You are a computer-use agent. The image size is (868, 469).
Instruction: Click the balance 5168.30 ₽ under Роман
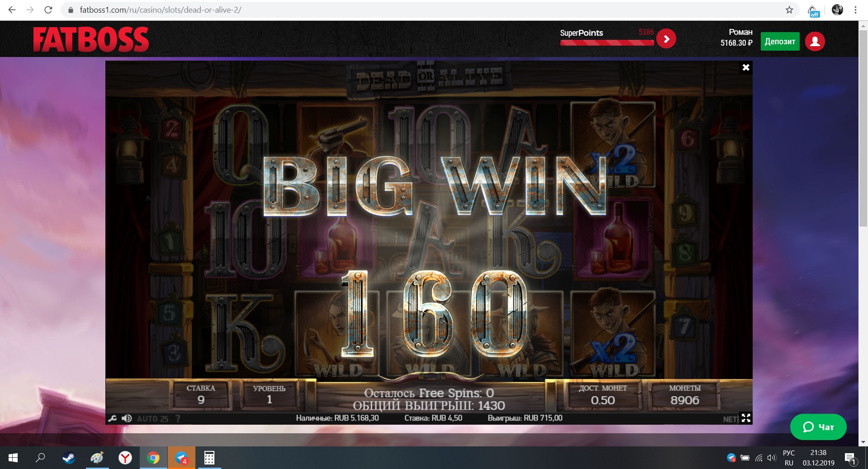pos(736,43)
